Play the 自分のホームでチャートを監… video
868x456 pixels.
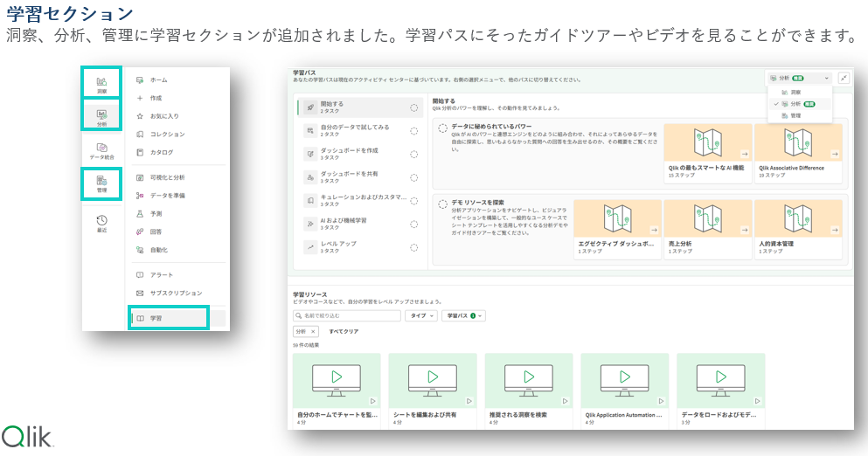pyautogui.click(x=337, y=391)
